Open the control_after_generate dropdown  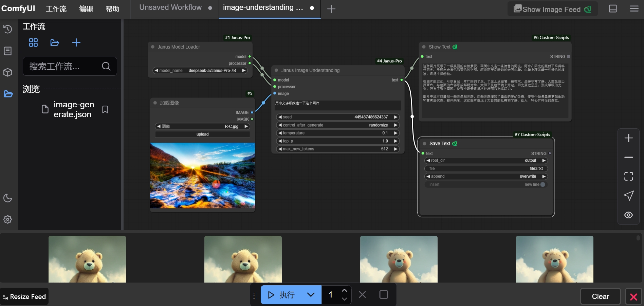click(337, 125)
